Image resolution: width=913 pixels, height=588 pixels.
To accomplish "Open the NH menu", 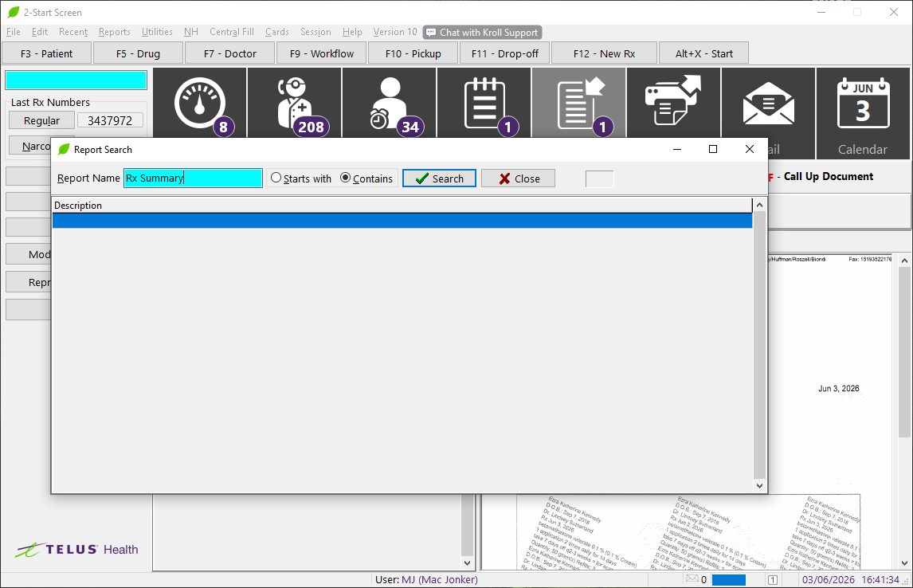I will click(191, 32).
